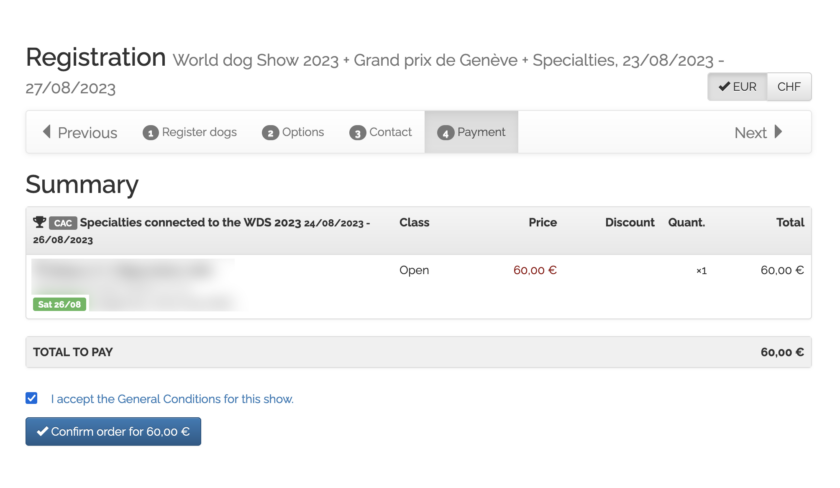The height and width of the screenshot is (488, 840).
Task: Click the right arrow beside Next
Action: [779, 132]
